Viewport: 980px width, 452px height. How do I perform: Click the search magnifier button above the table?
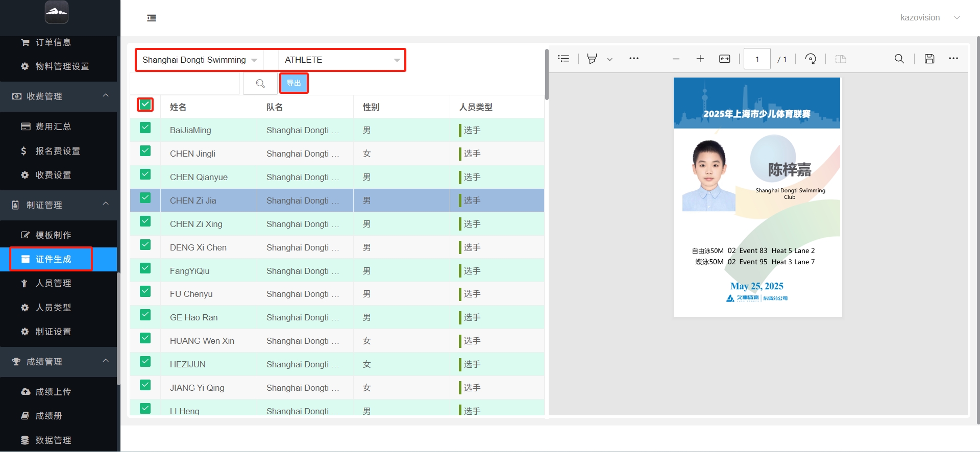(x=260, y=83)
